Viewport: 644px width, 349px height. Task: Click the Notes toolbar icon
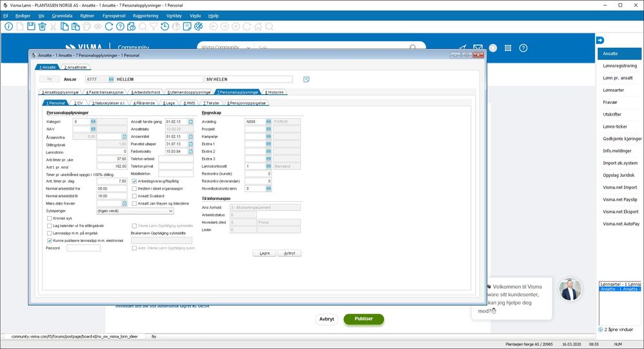tap(187, 26)
